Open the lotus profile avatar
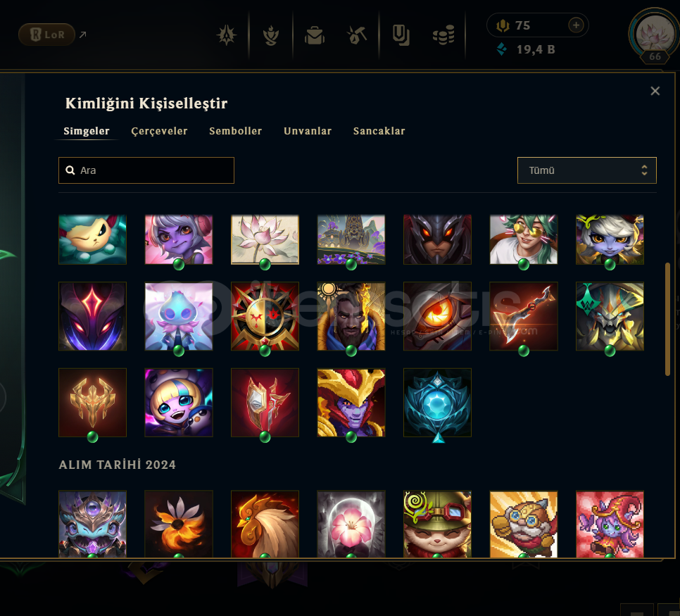Screen dimensions: 680x616 pos(655,35)
